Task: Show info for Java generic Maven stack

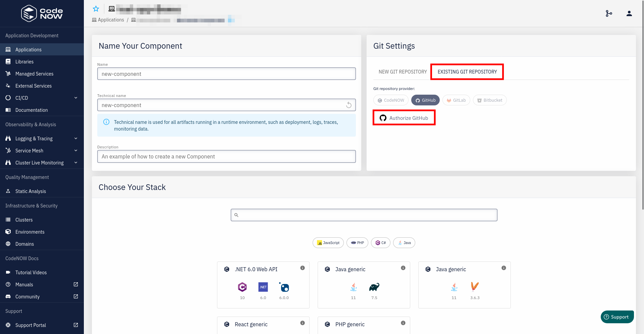Action: click(x=504, y=268)
